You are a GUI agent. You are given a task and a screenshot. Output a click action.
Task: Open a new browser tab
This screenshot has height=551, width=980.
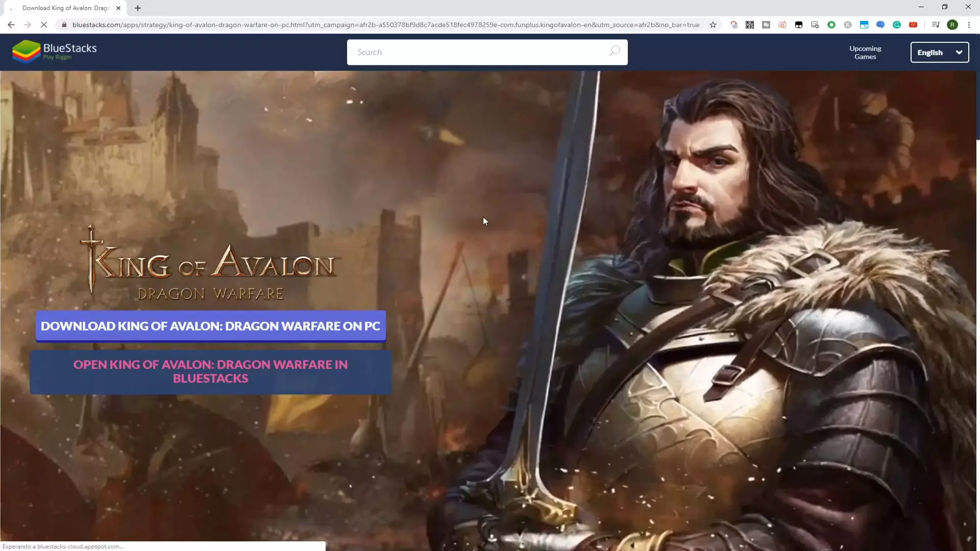(x=138, y=8)
